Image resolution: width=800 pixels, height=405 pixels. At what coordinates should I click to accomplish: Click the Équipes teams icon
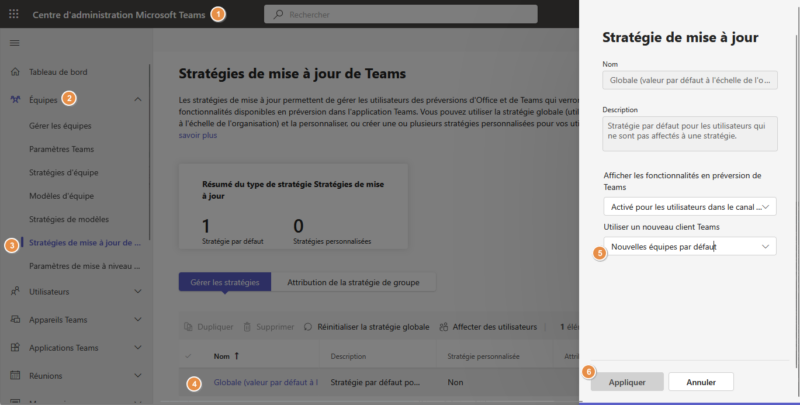click(x=15, y=99)
